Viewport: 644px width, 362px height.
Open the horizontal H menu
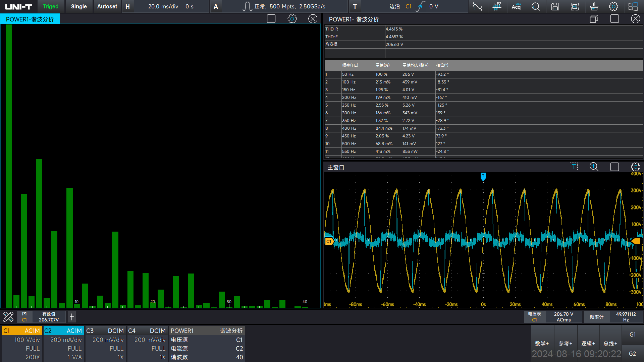[127, 6]
